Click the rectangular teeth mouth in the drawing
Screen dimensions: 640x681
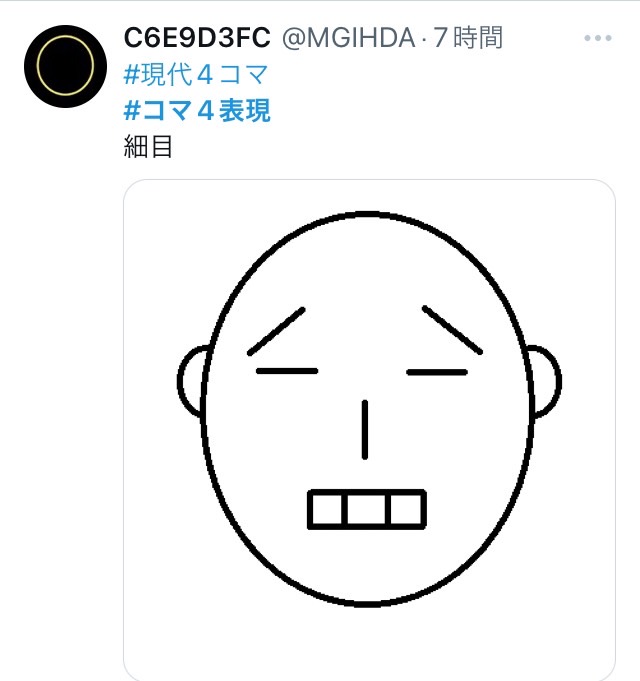pyautogui.click(x=366, y=509)
